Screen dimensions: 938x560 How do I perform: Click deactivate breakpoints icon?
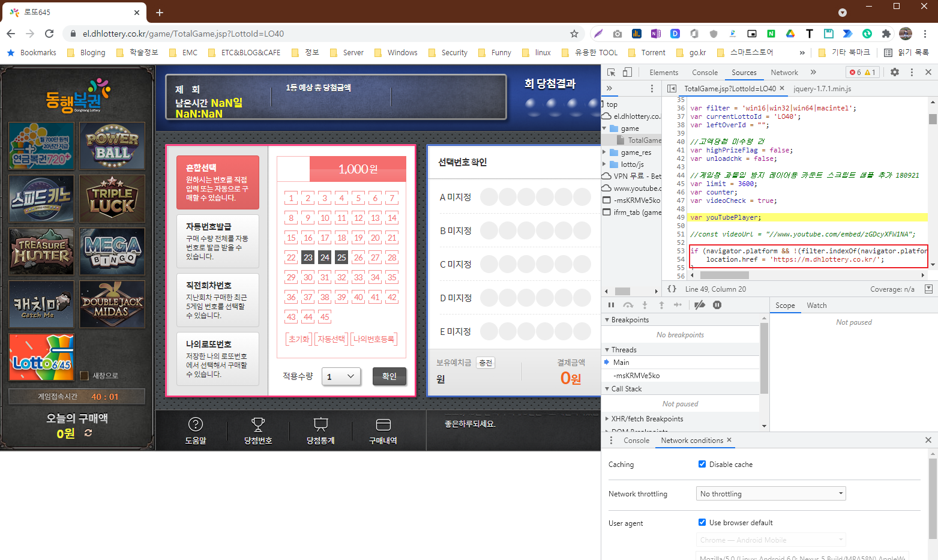[700, 305]
